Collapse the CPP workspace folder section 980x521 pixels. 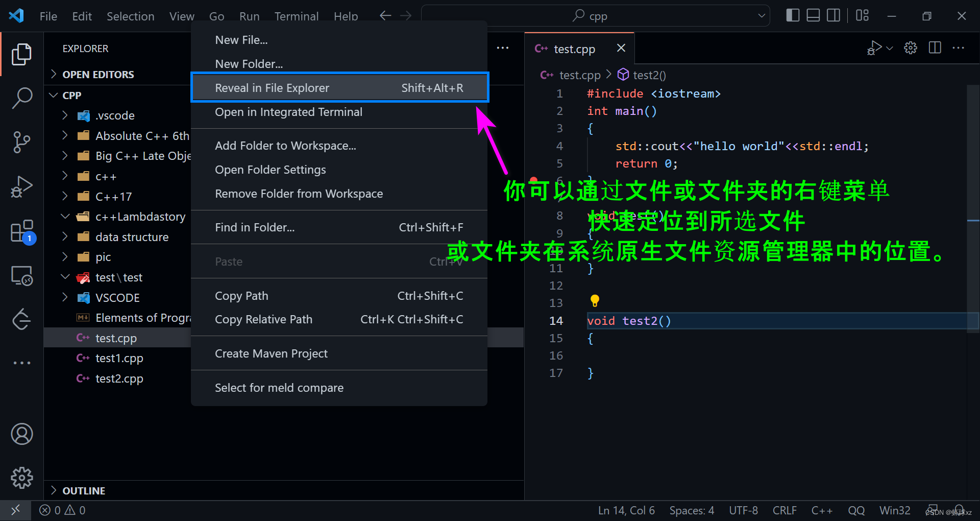(x=72, y=96)
